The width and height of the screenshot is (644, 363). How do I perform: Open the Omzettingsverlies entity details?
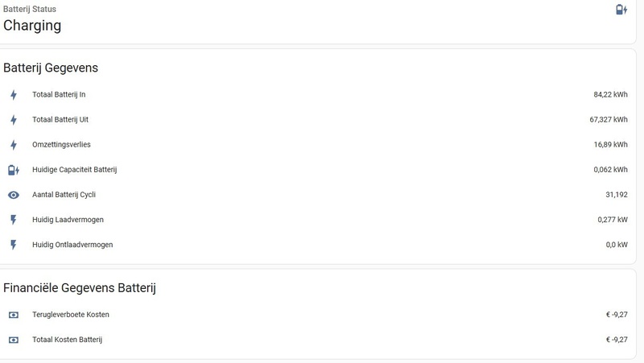[317, 145]
